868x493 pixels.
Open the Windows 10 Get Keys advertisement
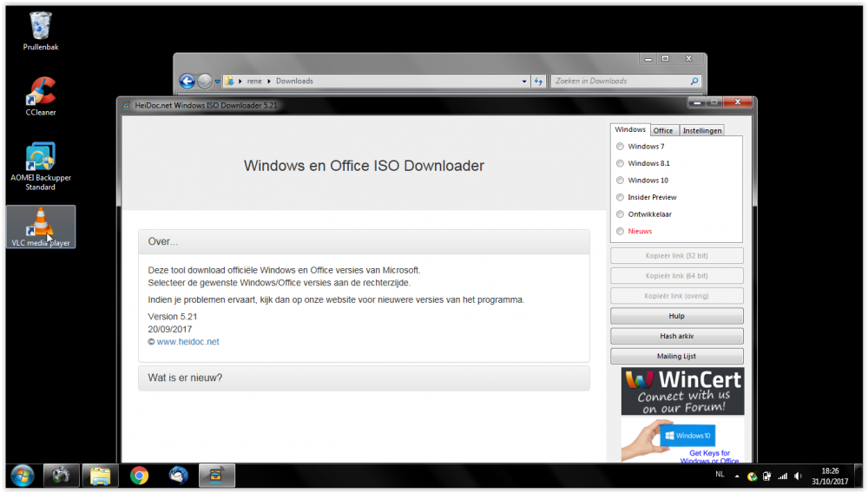pos(682,440)
